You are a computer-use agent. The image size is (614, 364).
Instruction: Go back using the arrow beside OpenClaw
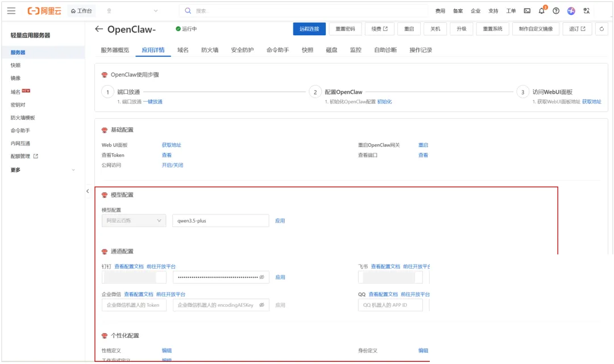(99, 29)
